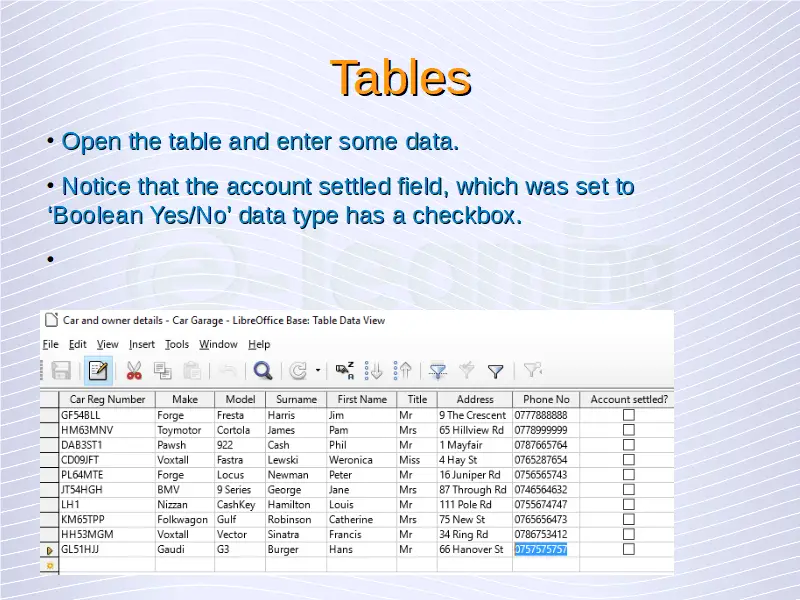Tick Account settled for JT54HGH

tap(629, 489)
